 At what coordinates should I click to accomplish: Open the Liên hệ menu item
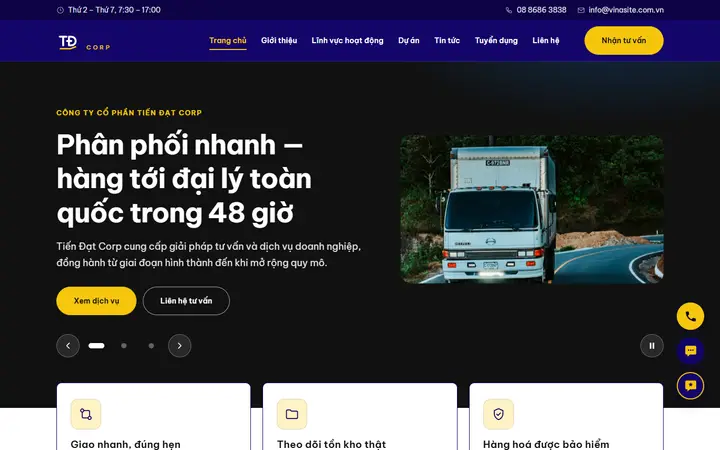click(x=546, y=40)
